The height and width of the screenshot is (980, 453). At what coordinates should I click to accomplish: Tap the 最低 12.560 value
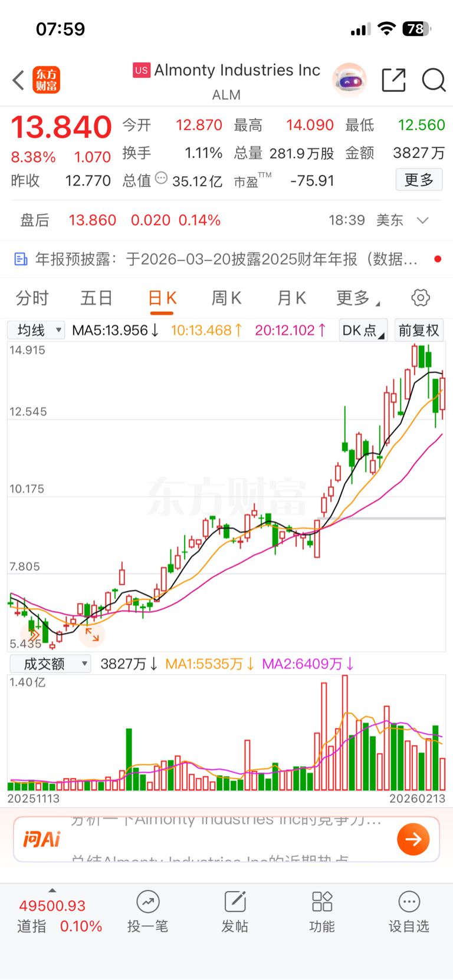tap(421, 125)
